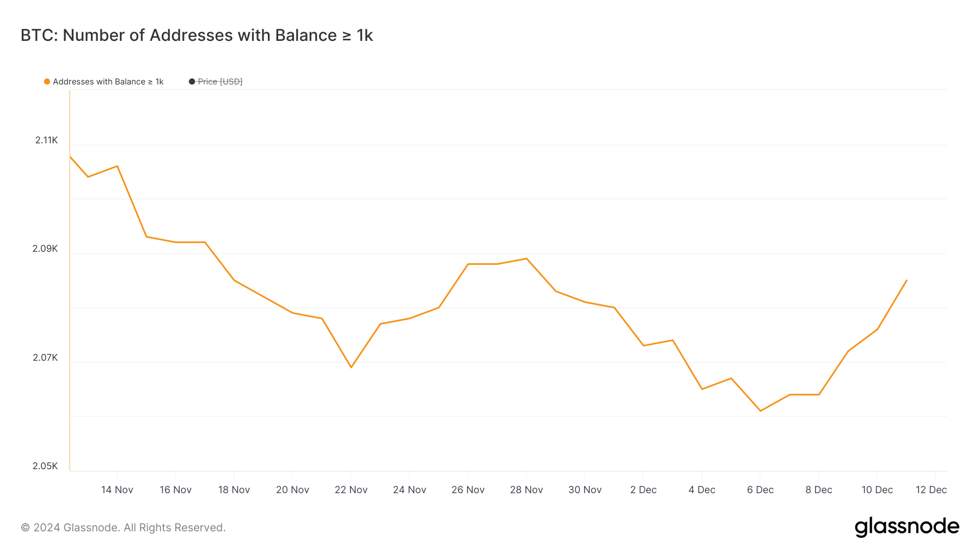The image size is (980, 552).
Task: Click the line's local peak at 28 Nov
Action: pos(526,258)
